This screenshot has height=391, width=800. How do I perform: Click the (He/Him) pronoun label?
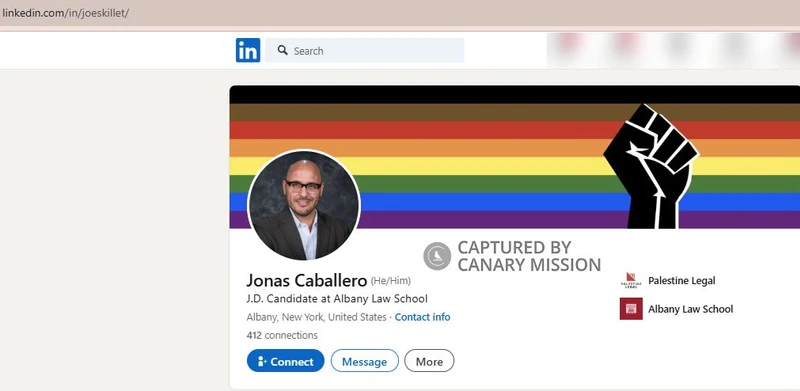pyautogui.click(x=390, y=281)
